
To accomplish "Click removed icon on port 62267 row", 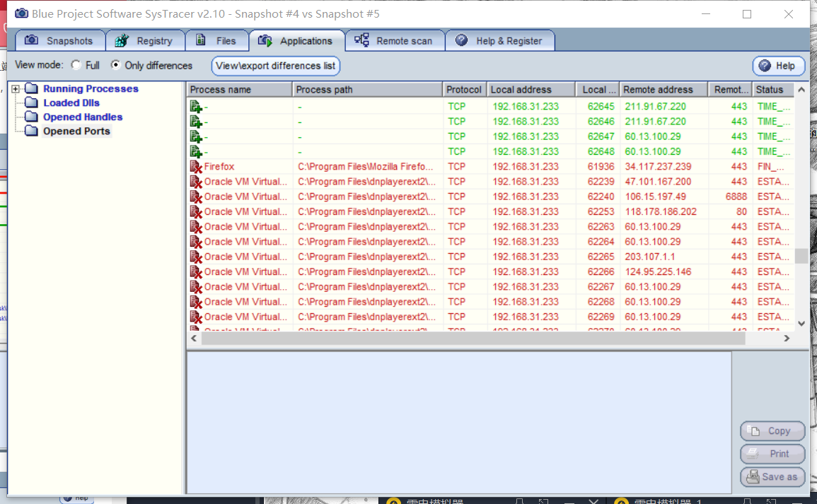I will point(196,287).
